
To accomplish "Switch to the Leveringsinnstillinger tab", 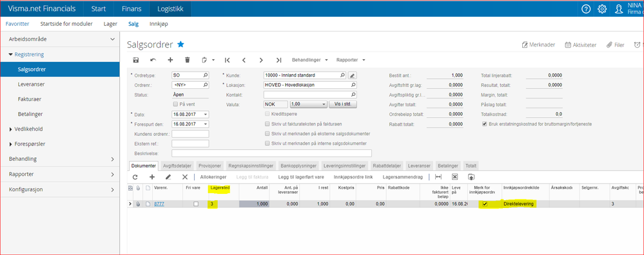I will tap(345, 166).
